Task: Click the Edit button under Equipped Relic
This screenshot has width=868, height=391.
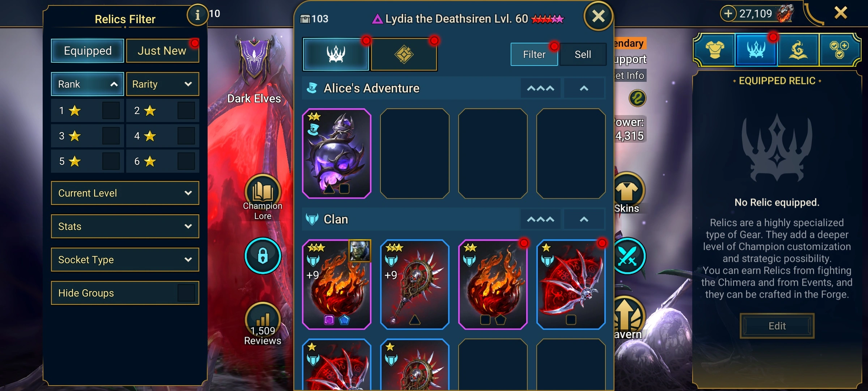Action: click(x=777, y=326)
